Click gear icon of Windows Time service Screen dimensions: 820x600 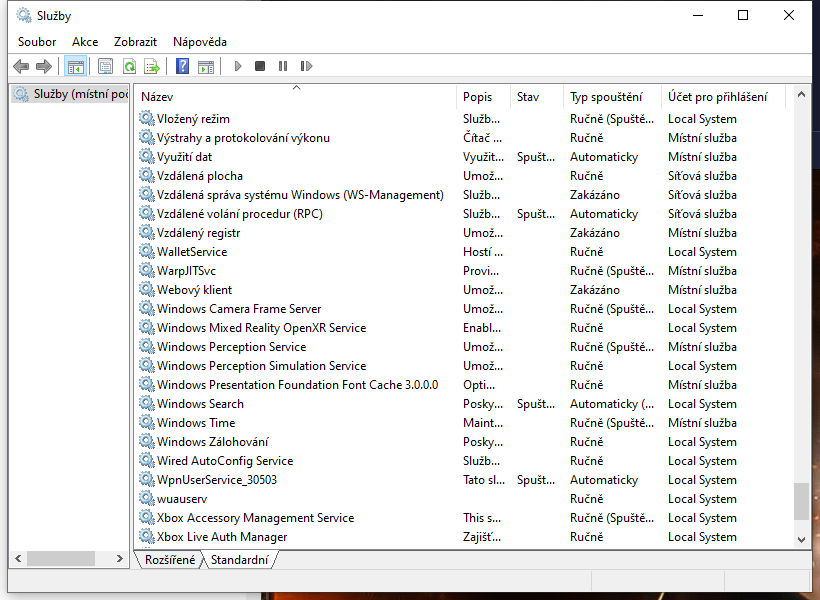(147, 422)
